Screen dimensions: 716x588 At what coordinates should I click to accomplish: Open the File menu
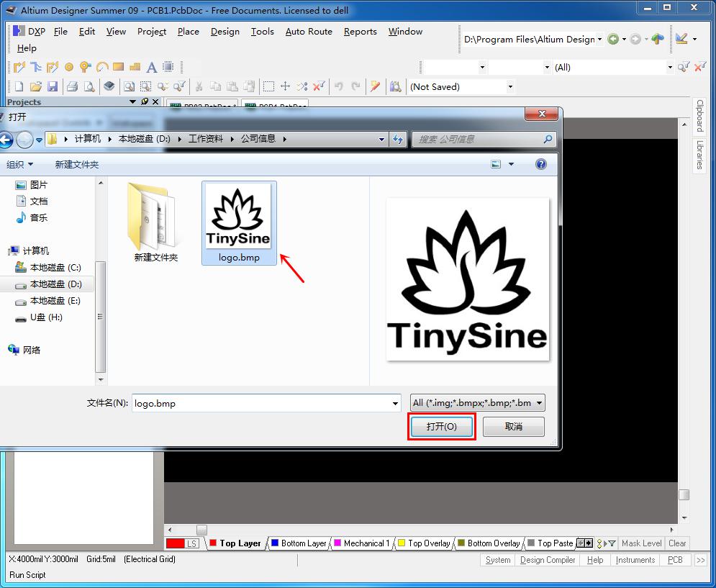click(x=60, y=31)
